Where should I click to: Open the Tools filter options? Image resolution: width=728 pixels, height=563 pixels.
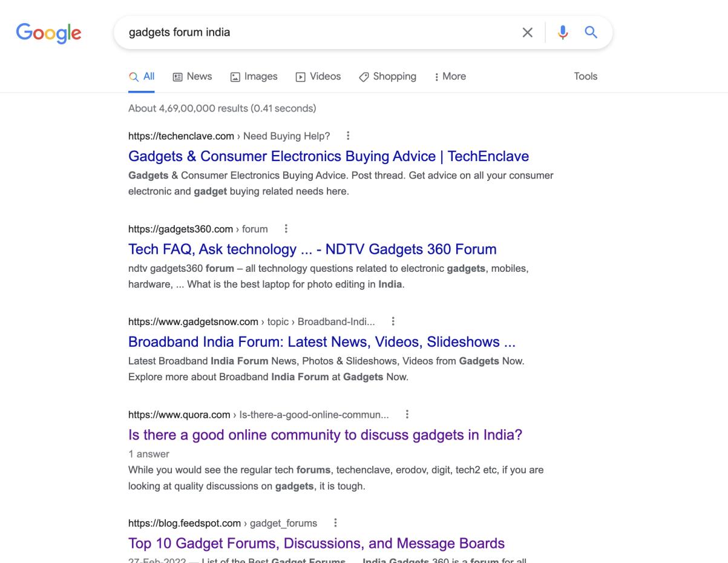tap(585, 76)
